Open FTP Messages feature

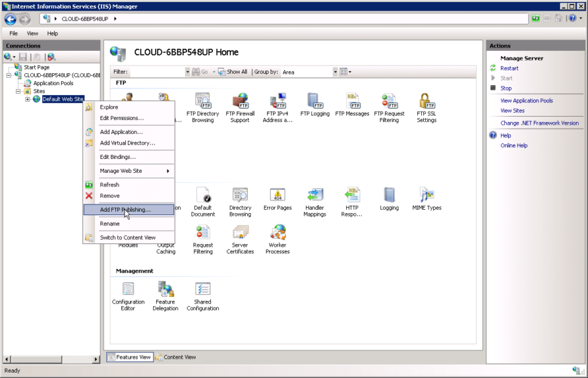[352, 105]
